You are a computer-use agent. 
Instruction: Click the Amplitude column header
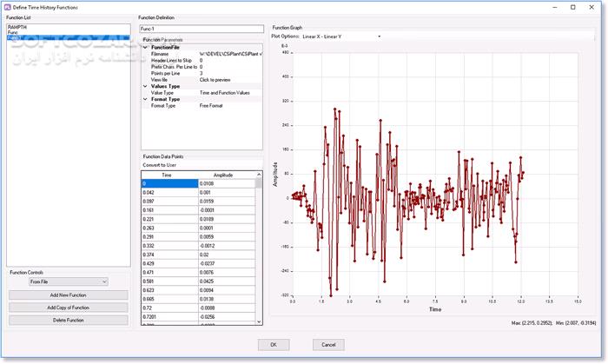tap(225, 175)
